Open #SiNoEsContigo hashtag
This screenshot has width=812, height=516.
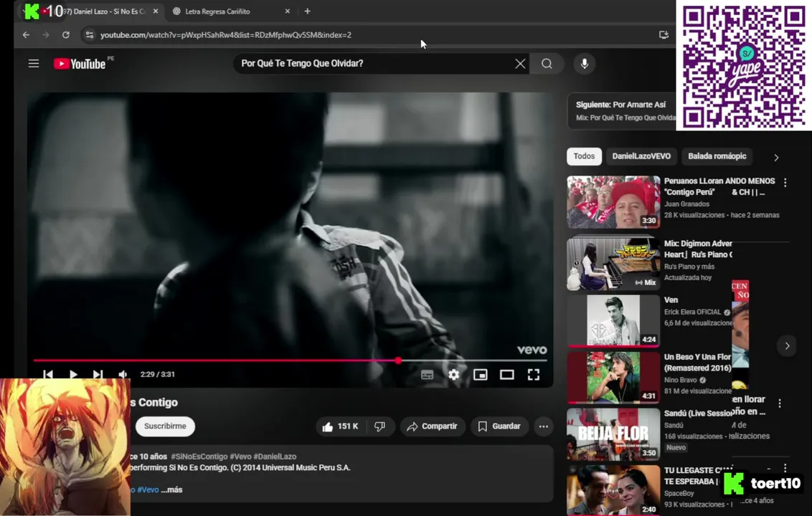(x=199, y=457)
